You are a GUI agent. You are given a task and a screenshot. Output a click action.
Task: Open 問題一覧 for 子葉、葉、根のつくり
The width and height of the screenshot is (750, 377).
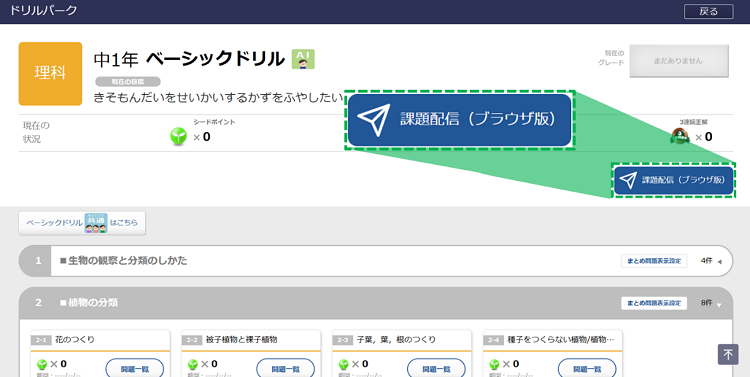coord(436,369)
